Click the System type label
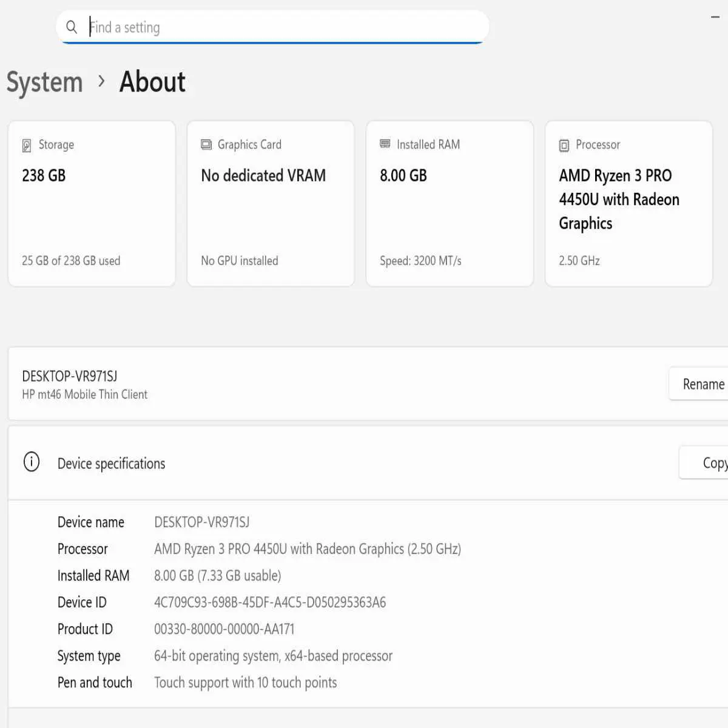This screenshot has height=728, width=728. [89, 656]
